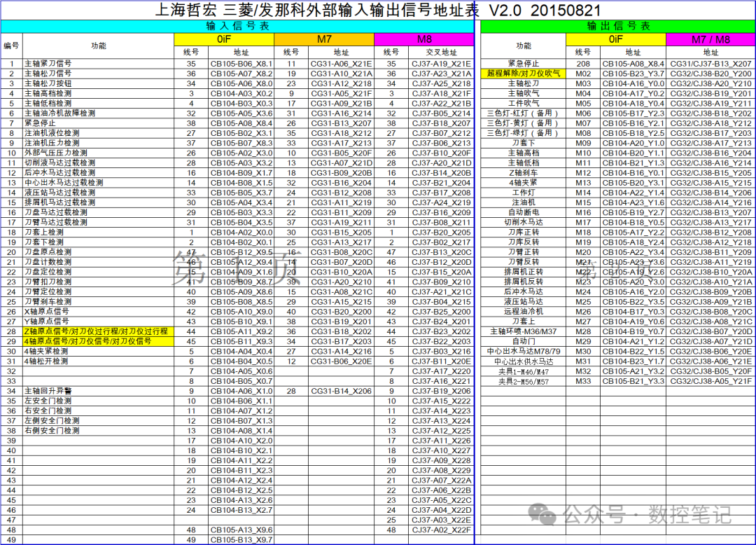Screen dimensions: 756x545
Task: Click address cell 'CB104-A16_Y0.0'
Action: tap(633, 83)
